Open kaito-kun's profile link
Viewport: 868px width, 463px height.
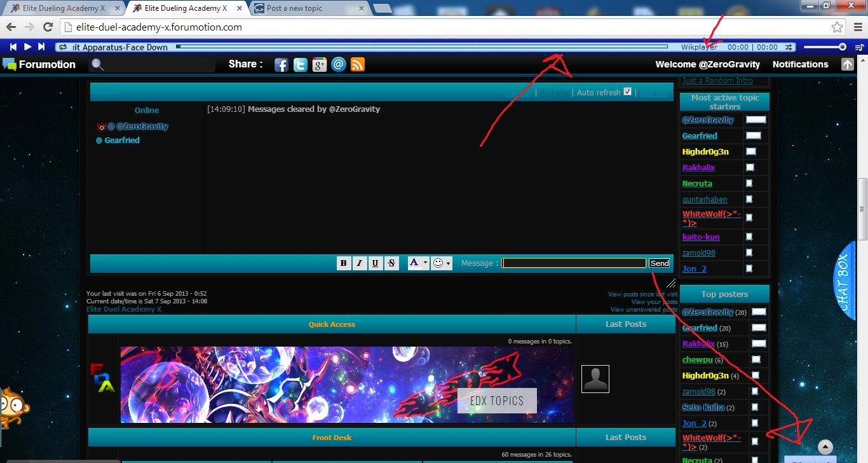tap(701, 237)
